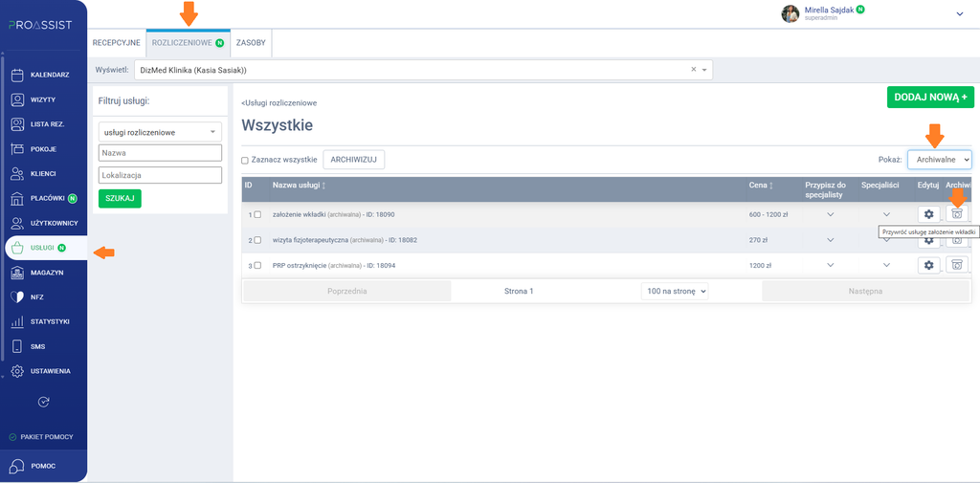Open the Statystyki bar chart icon
Image resolution: width=980 pixels, height=483 pixels.
(x=17, y=322)
